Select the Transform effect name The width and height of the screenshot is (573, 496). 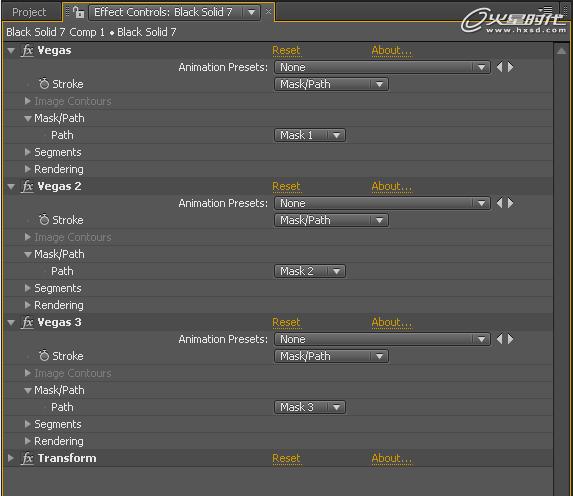[x=67, y=458]
